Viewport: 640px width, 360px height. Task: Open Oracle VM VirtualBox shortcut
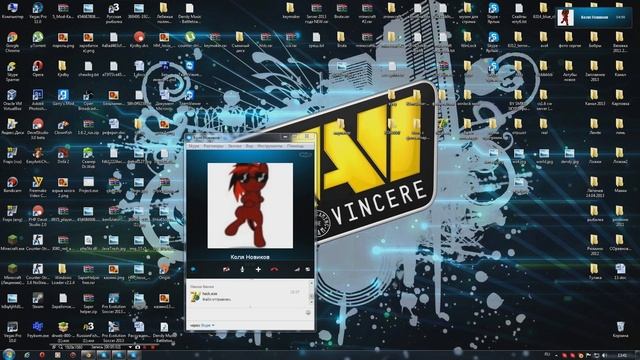12,99
